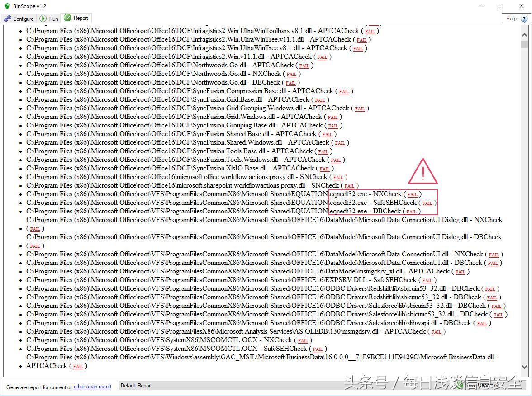Open FAIL link for eqnedt32.exe SafeSEHCheck

427,203
